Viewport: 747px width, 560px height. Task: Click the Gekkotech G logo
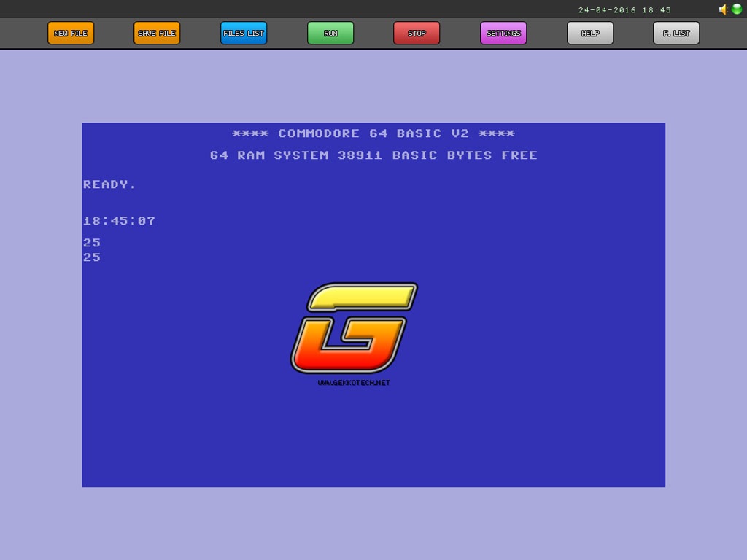354,327
